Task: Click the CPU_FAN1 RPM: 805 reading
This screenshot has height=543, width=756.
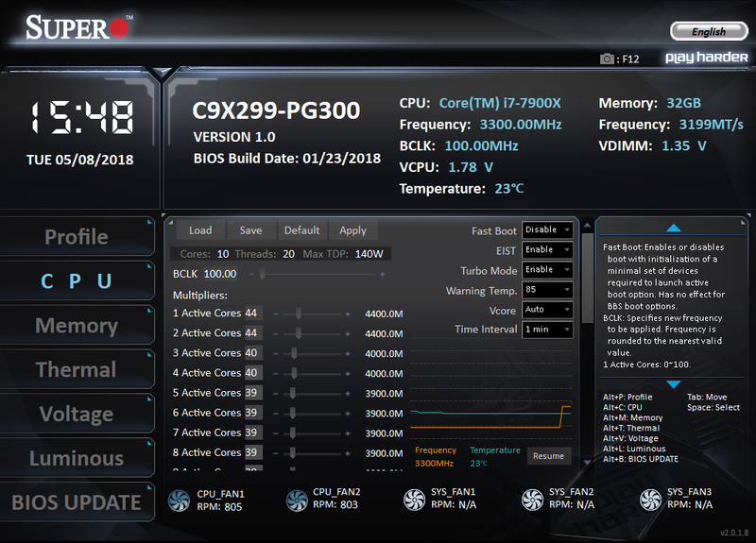Action: [219, 507]
